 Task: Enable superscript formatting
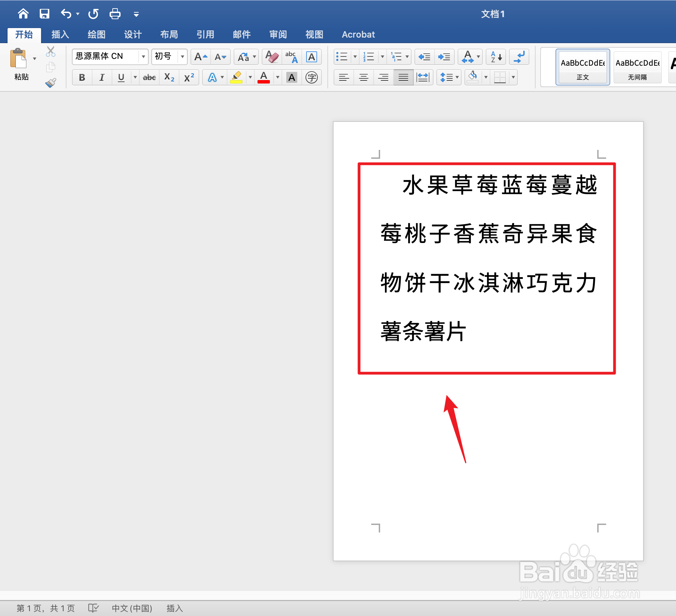coord(189,77)
